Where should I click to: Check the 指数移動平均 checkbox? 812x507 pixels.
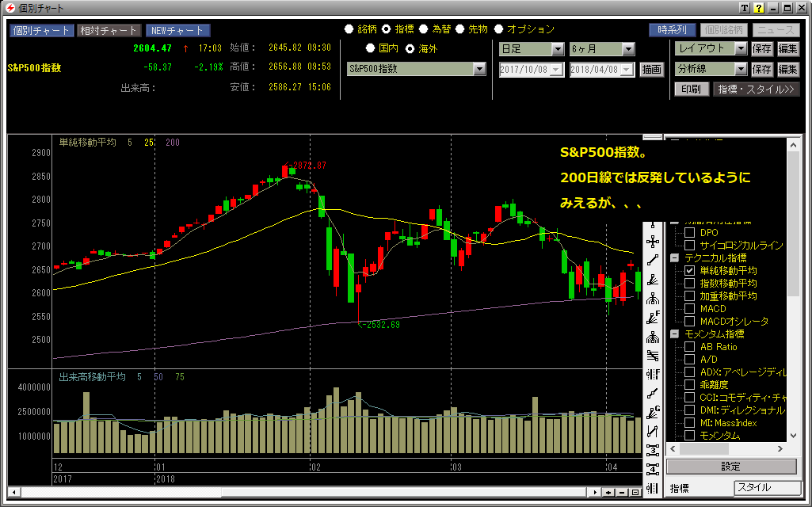coord(690,284)
